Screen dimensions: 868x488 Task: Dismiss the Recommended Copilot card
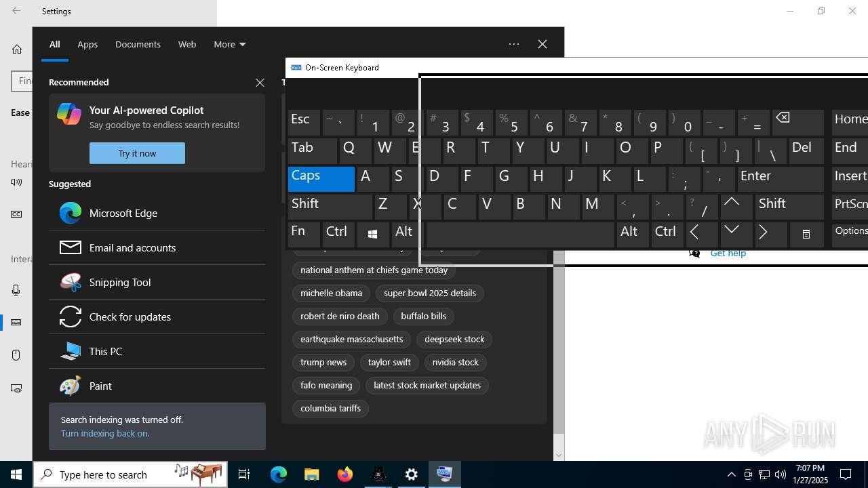pyautogui.click(x=260, y=83)
